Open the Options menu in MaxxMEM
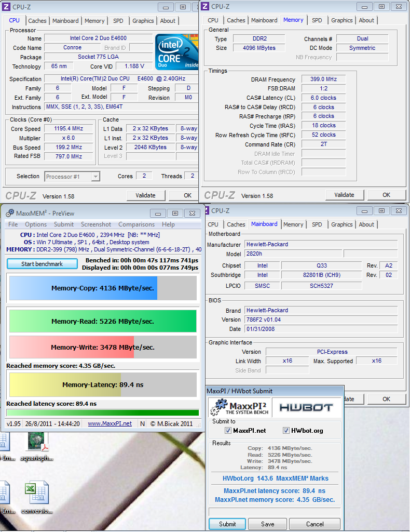Viewport: 410px width, 532px height. [x=36, y=224]
